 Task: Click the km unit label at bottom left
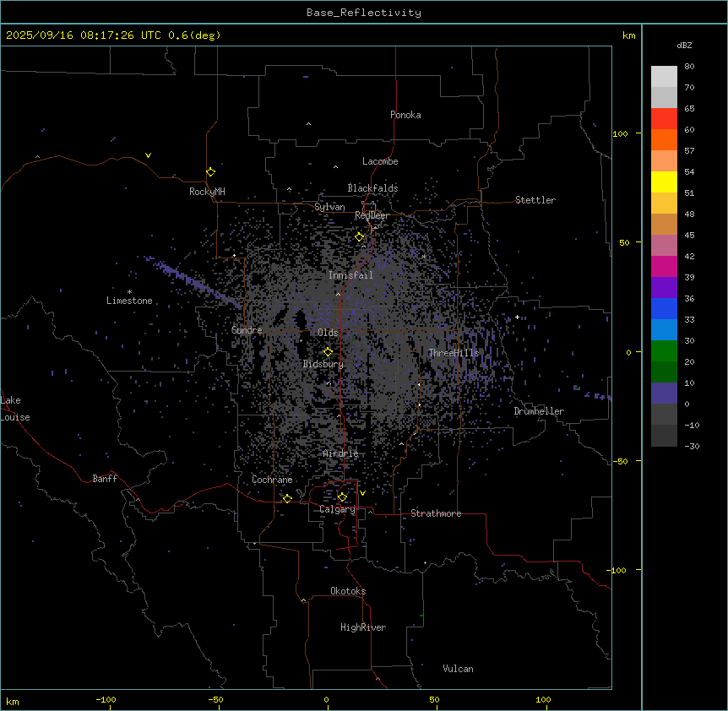(x=12, y=701)
